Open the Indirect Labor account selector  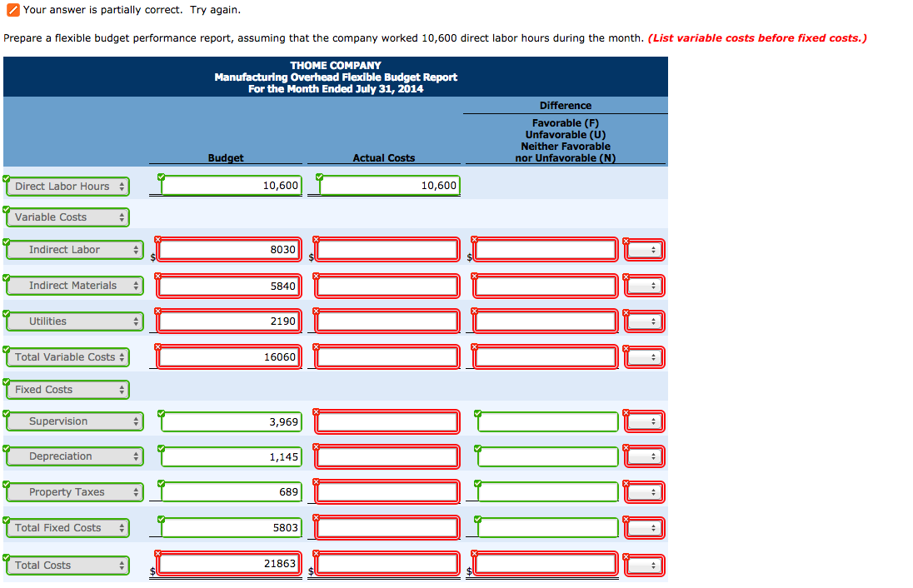(x=74, y=249)
